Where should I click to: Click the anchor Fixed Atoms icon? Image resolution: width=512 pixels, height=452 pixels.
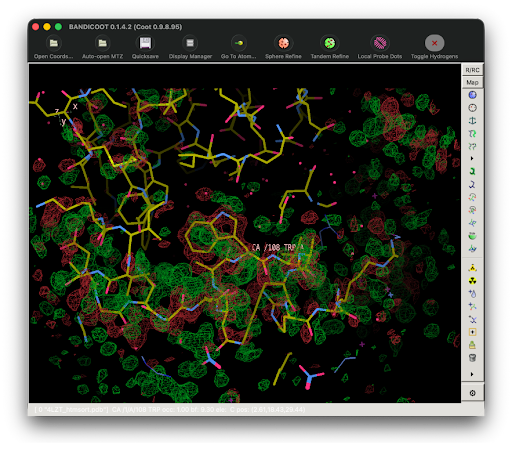pyautogui.click(x=472, y=120)
